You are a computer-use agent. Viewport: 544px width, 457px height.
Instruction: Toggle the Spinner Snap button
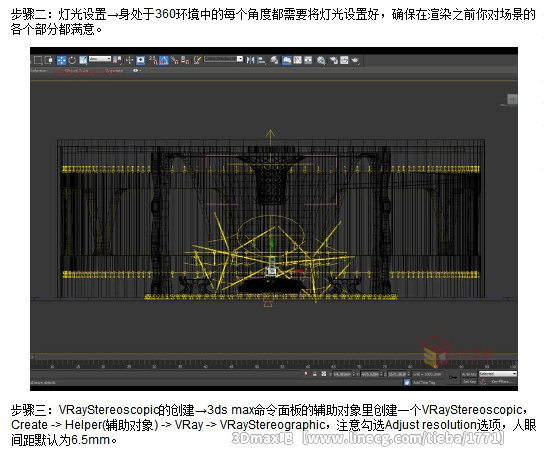pyautogui.click(x=185, y=60)
